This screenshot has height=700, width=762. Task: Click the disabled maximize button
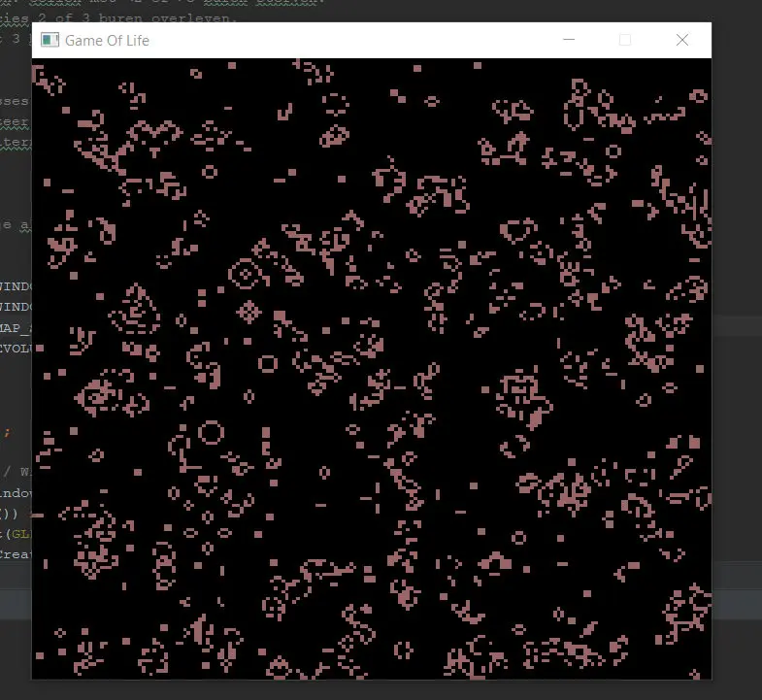point(625,40)
